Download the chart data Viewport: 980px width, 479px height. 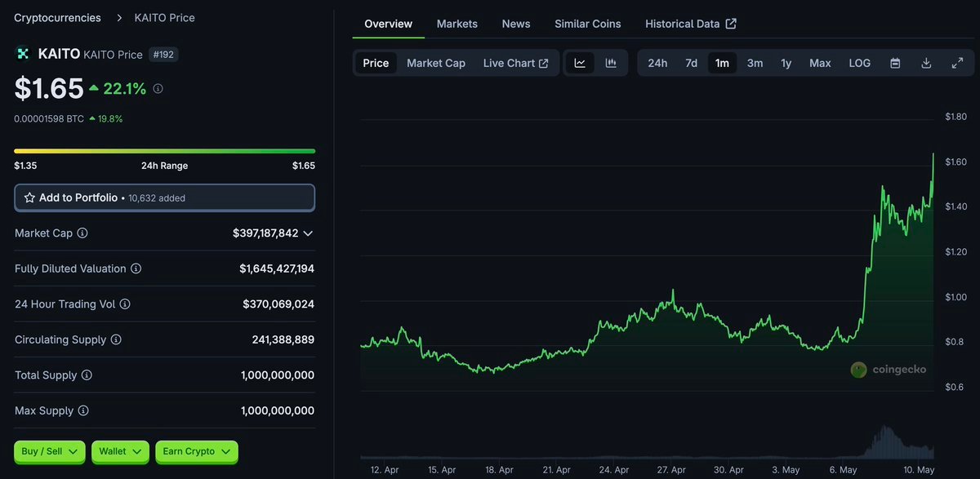(926, 63)
